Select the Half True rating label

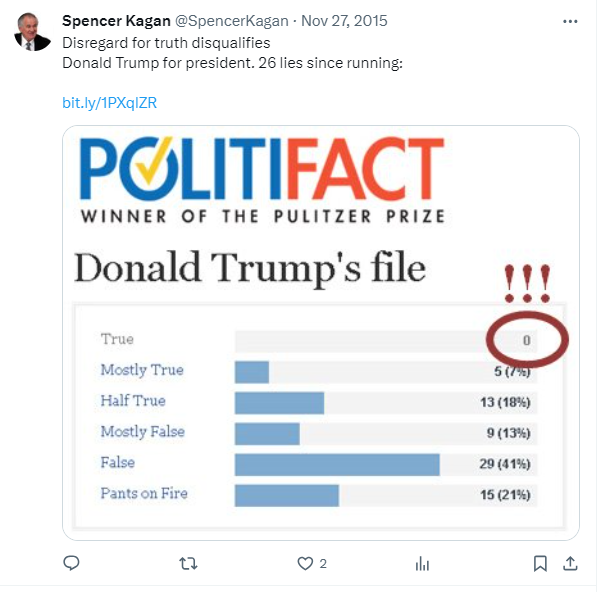coord(133,401)
